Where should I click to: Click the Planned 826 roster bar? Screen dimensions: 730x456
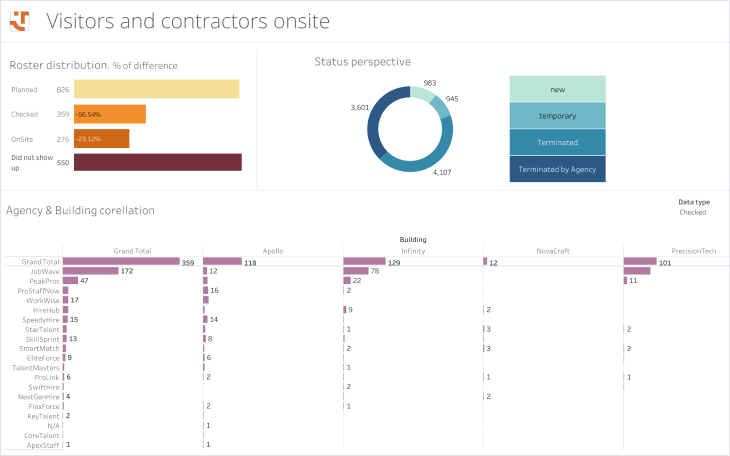coord(157,90)
